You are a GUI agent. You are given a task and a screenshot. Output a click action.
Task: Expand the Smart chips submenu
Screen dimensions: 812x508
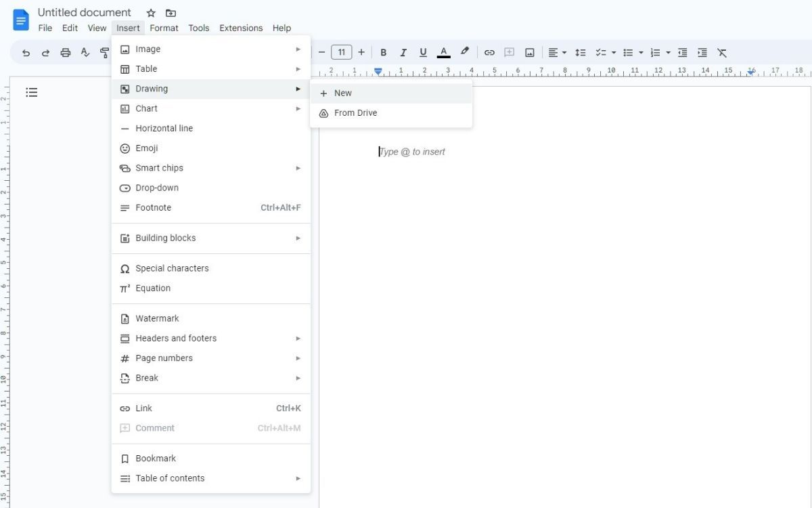point(159,168)
